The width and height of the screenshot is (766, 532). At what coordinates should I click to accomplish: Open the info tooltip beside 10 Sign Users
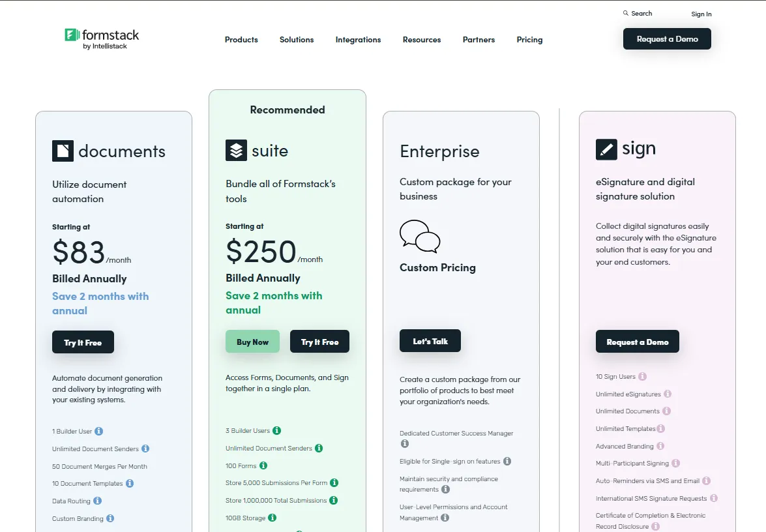[642, 376]
